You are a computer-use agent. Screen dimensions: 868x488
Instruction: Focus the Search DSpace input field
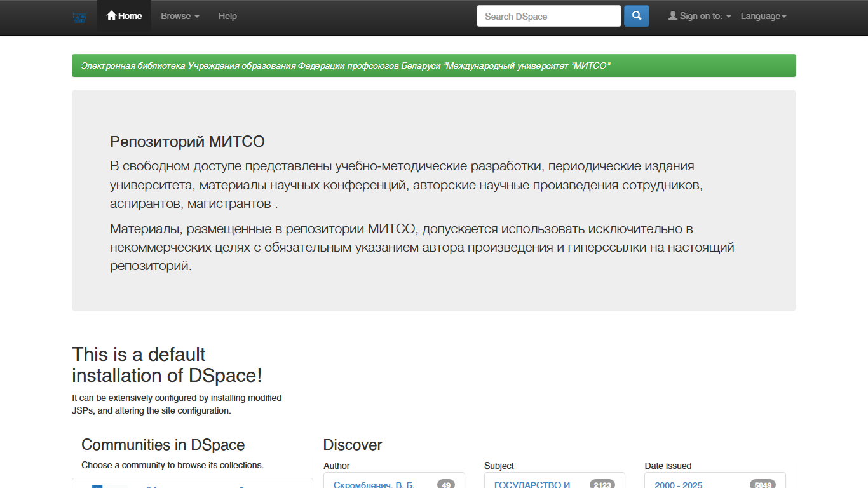pyautogui.click(x=549, y=16)
